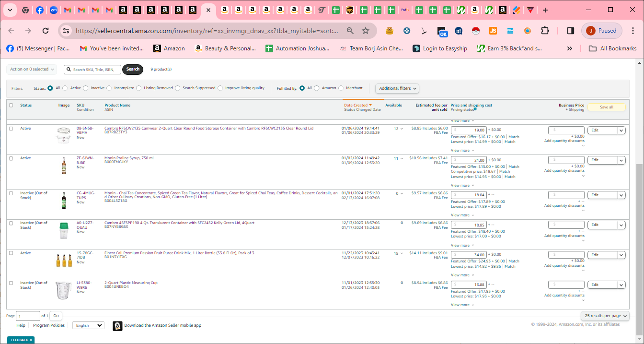Image resolution: width=644 pixels, height=344 pixels.
Task: Check the Monin Praline Syrup row checkbox
Action: pyautogui.click(x=11, y=159)
